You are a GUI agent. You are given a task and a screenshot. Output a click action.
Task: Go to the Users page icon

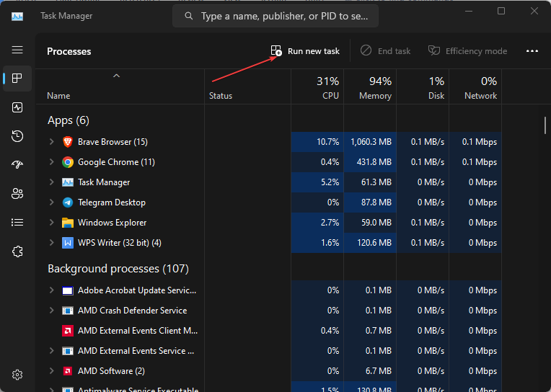pos(17,194)
